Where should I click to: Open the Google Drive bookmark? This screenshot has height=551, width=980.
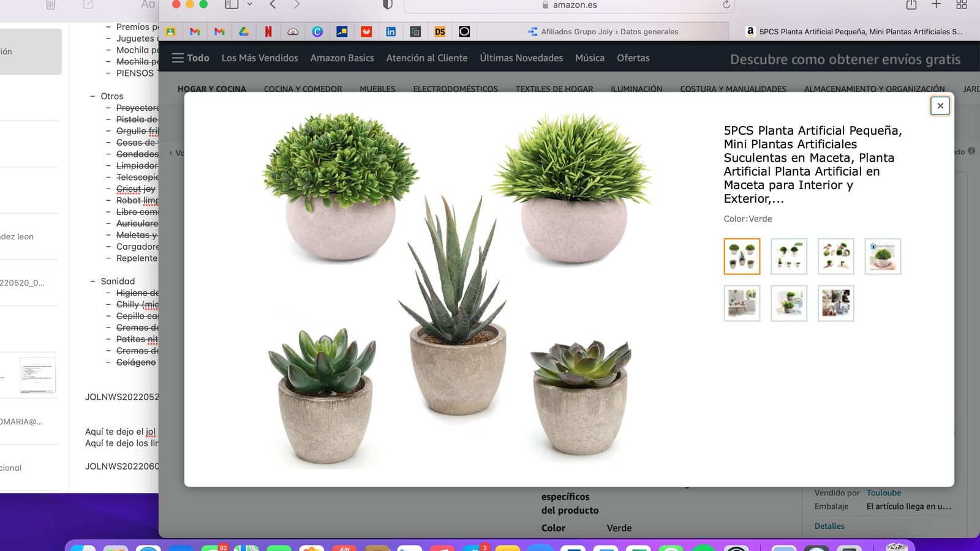coord(244,31)
